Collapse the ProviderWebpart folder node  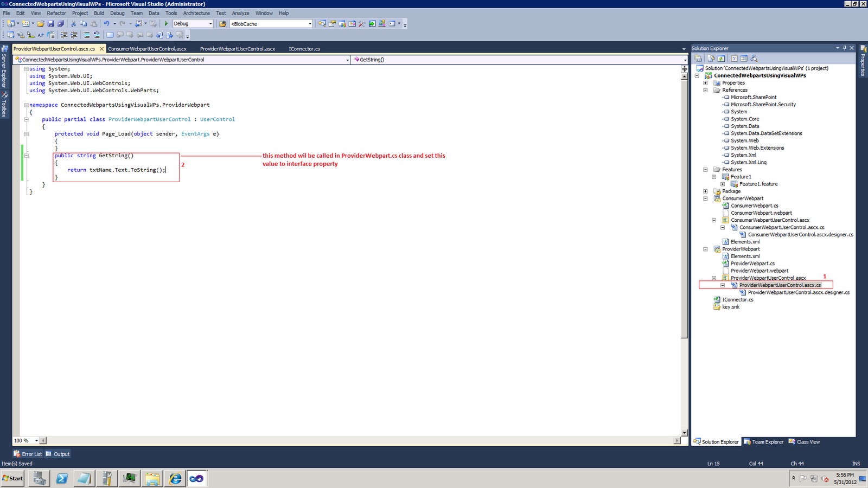tap(705, 249)
